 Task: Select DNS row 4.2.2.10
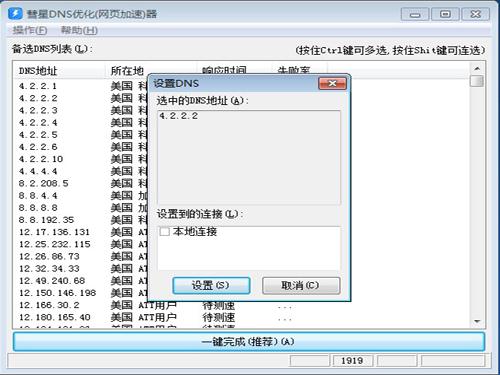(x=41, y=159)
